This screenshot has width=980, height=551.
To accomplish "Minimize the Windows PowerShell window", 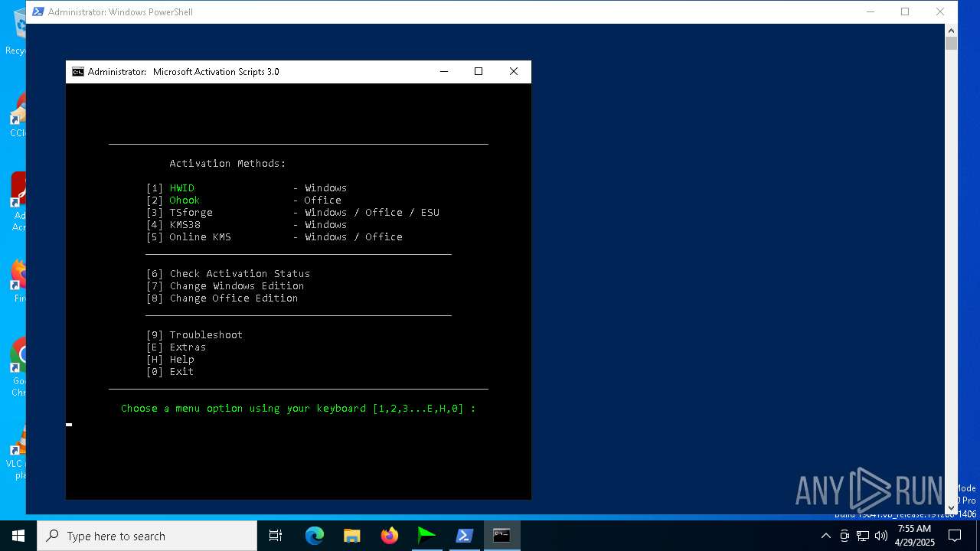I will (x=870, y=11).
